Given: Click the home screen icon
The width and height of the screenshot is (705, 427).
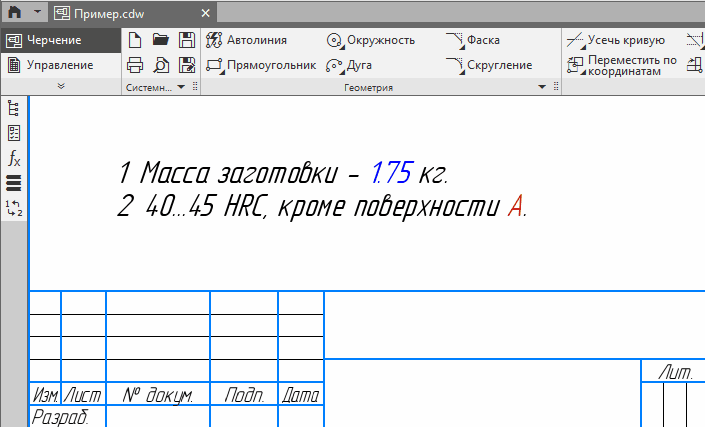Looking at the screenshot, I should pos(16,13).
